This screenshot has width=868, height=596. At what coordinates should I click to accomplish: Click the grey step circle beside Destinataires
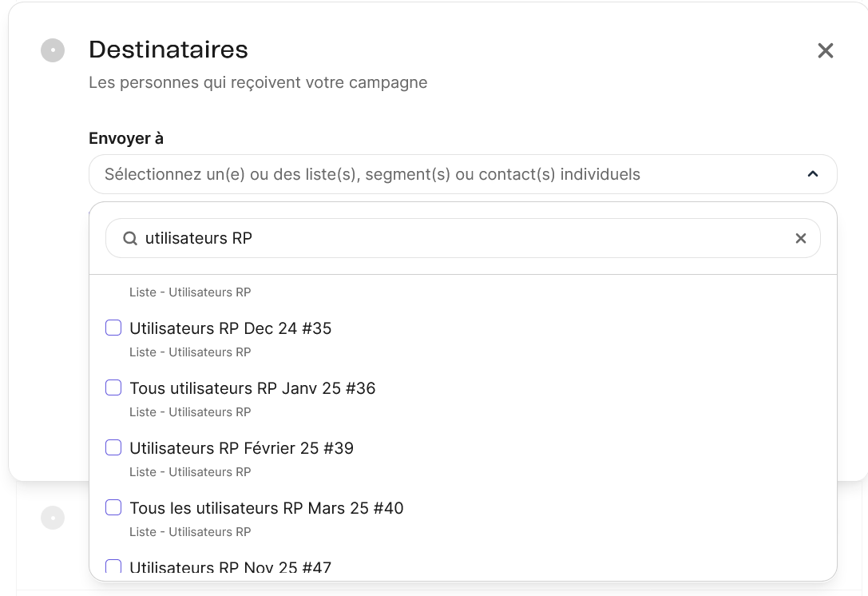pos(53,50)
